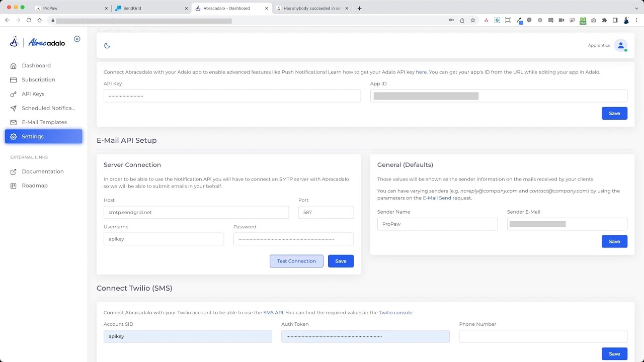This screenshot has height=362, width=644.
Task: Focus the Twilio Phone Number field
Action: pos(543,336)
